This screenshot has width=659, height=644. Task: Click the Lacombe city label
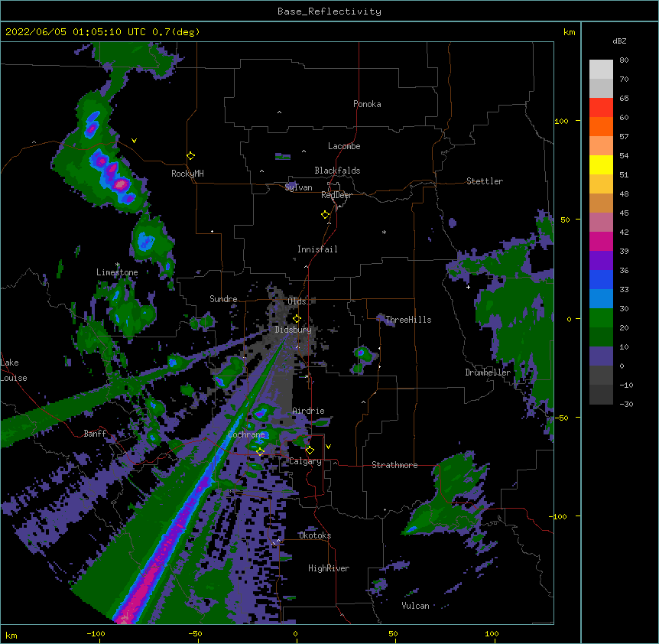pos(344,146)
